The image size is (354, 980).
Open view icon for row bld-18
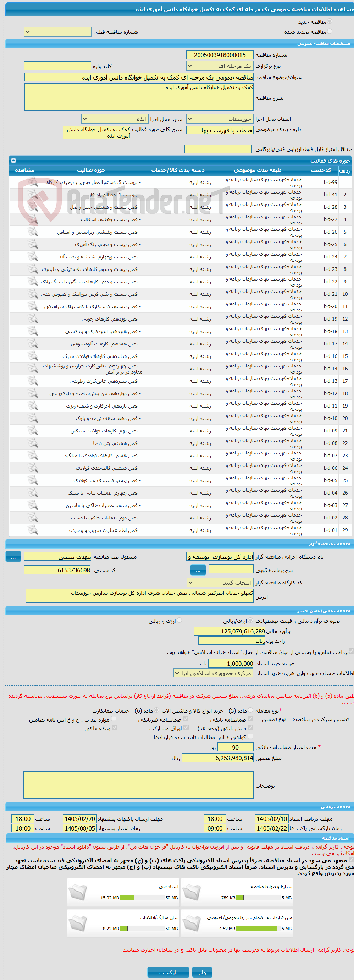point(33,331)
